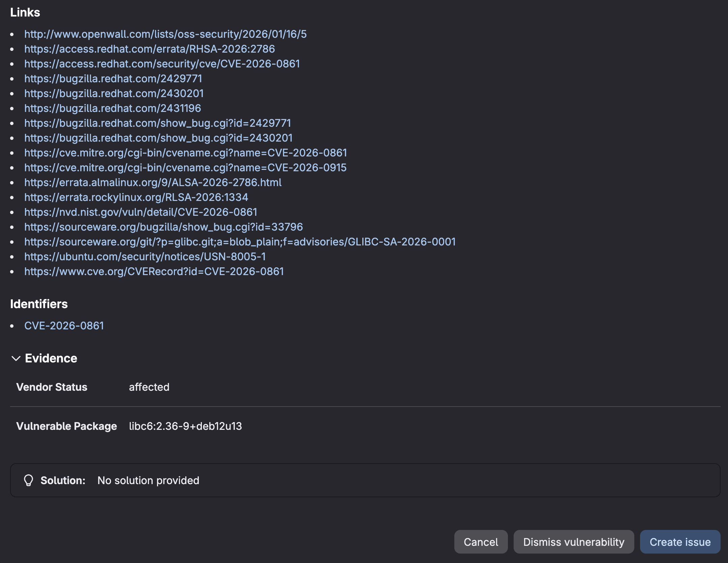Viewport: 728px width, 563px height.
Task: Open Red Hat bugzilla 2429771 link
Action: pyautogui.click(x=113, y=79)
